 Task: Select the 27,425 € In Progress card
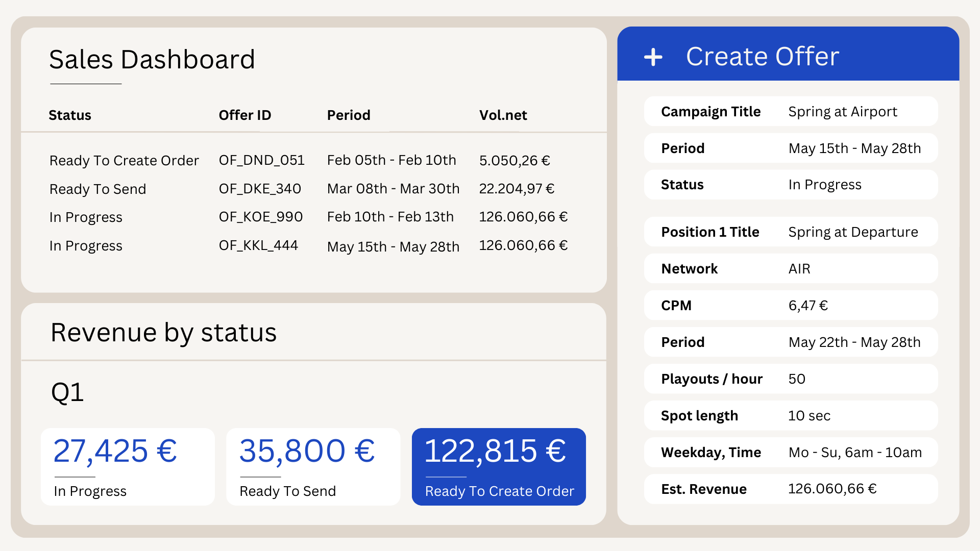pos(128,466)
